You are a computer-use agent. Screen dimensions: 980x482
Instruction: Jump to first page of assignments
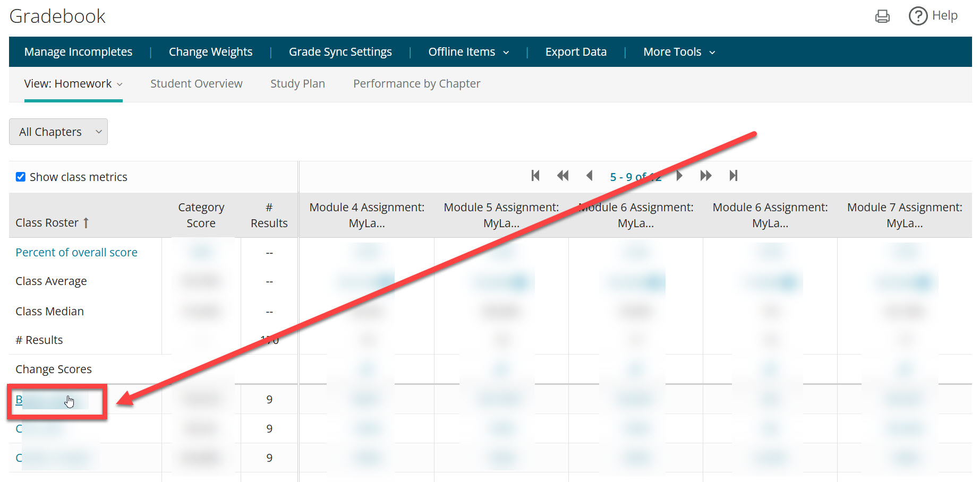535,176
